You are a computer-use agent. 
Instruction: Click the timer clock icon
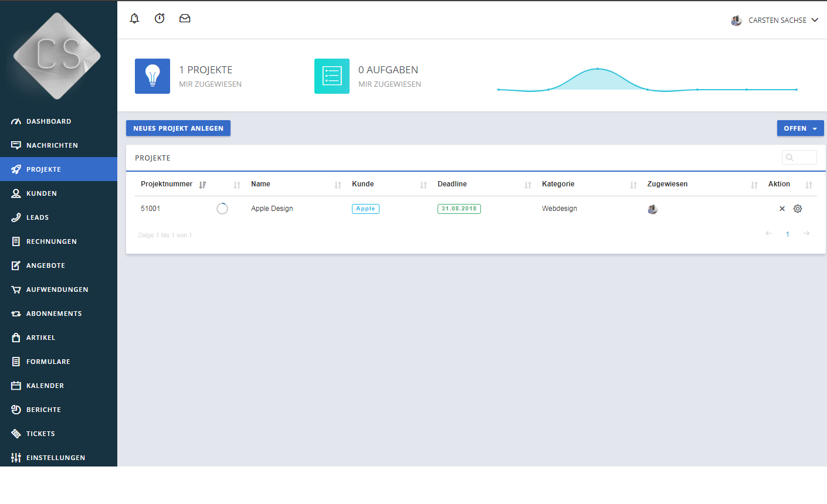tap(160, 19)
